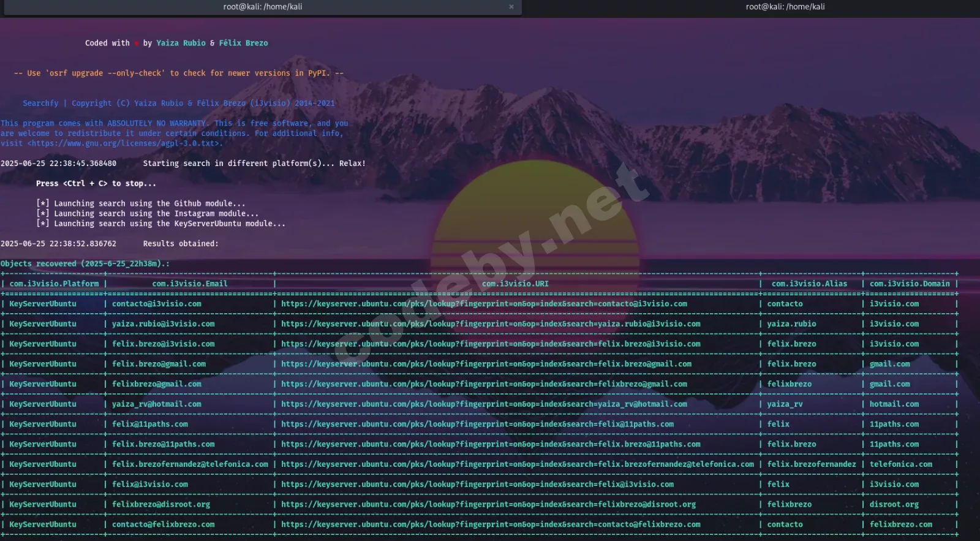Image resolution: width=980 pixels, height=541 pixels.
Task: Click the com.i3visio.Platform column header
Action: tap(54, 284)
